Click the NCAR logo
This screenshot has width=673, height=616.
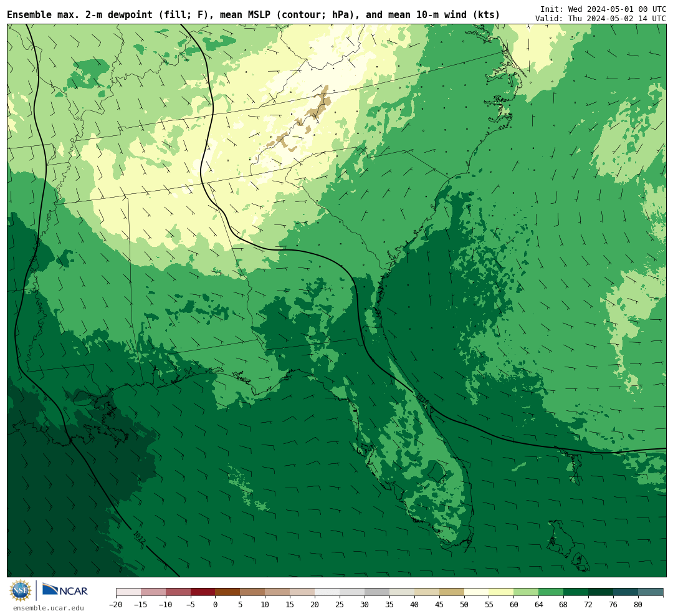click(65, 590)
